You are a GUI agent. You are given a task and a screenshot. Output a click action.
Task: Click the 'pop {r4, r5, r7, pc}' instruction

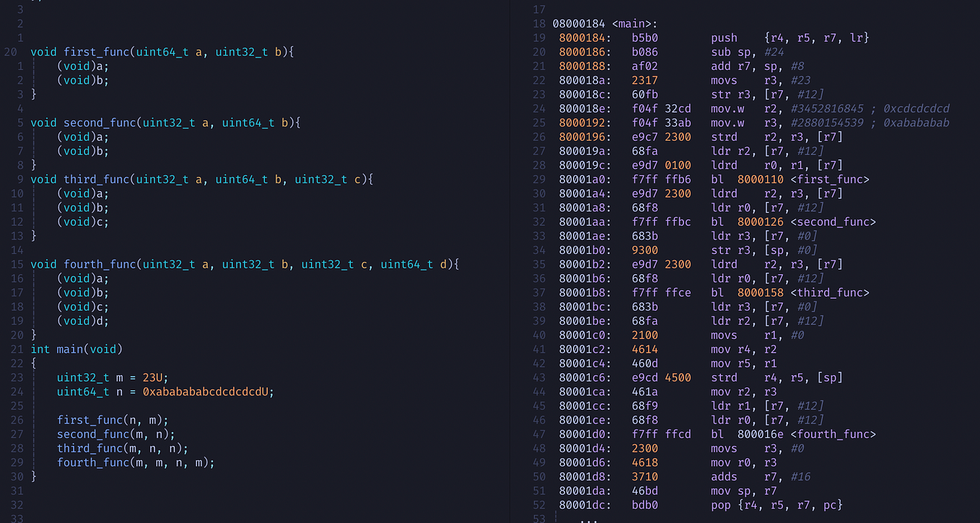[x=777, y=504]
